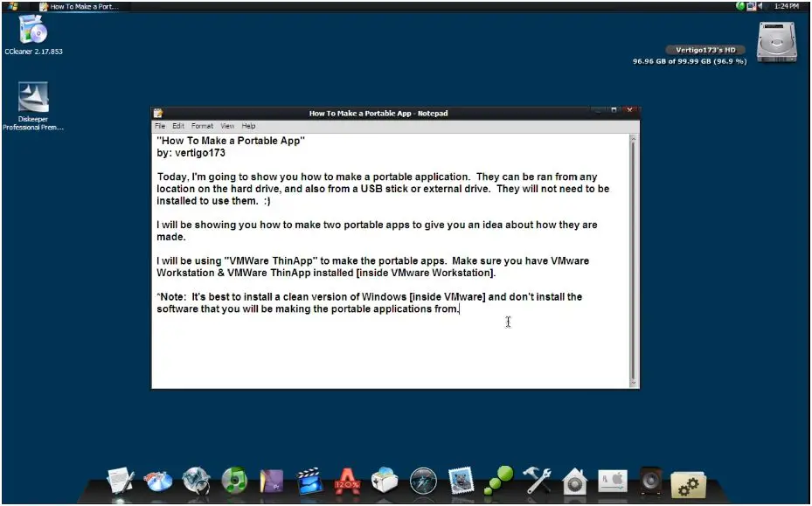Open the Vertigo173's HD drive icon
Viewport: 812px width, 506px height.
pyautogui.click(x=776, y=43)
